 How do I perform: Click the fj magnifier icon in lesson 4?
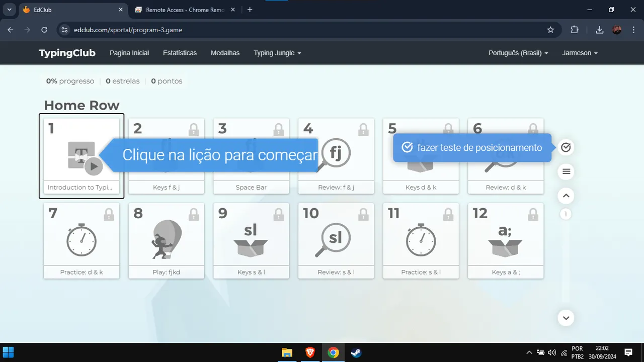333,155
